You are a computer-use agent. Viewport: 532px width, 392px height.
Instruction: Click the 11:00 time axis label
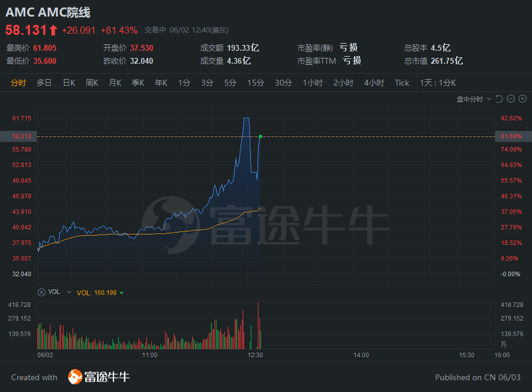[150, 355]
